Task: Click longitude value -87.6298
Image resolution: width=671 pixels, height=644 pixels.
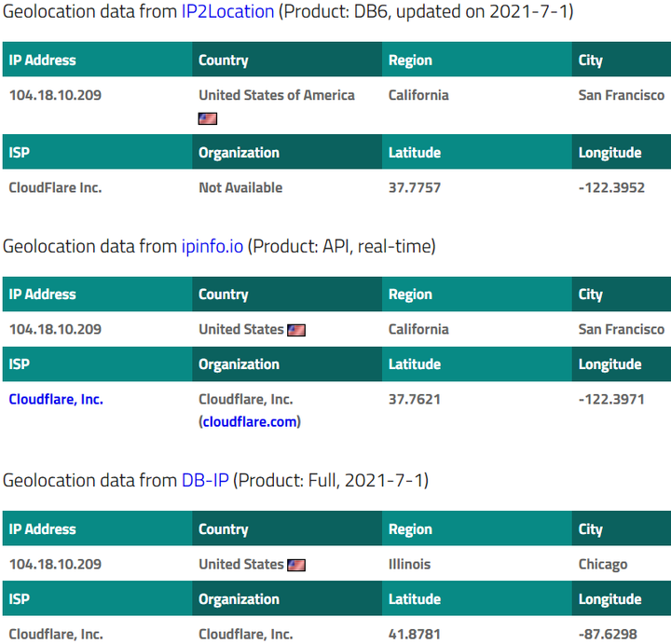Action: [x=608, y=634]
